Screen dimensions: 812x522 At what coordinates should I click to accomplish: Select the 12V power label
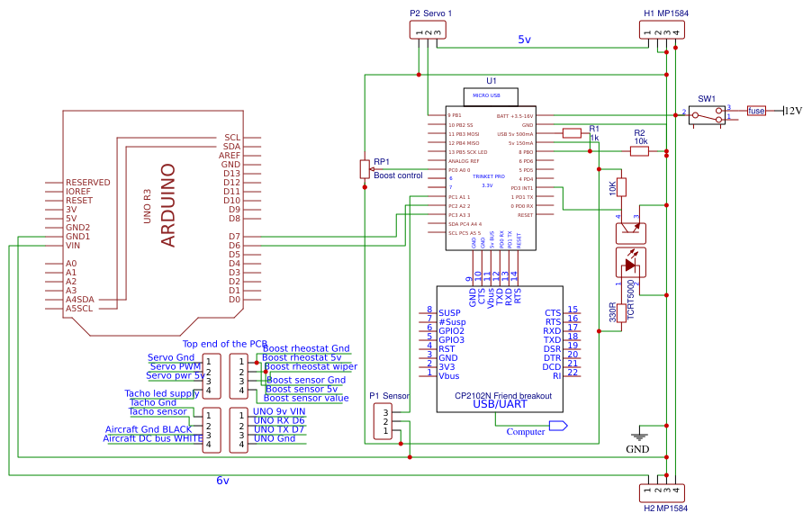[792, 111]
